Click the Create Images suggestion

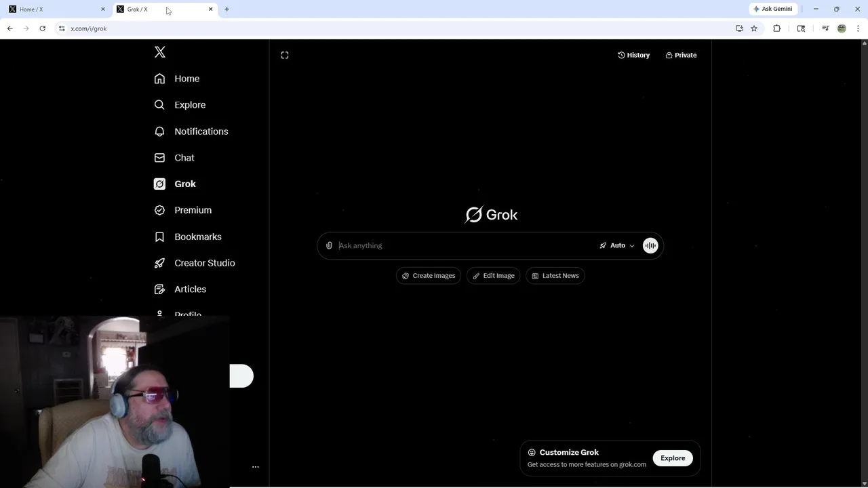(429, 276)
